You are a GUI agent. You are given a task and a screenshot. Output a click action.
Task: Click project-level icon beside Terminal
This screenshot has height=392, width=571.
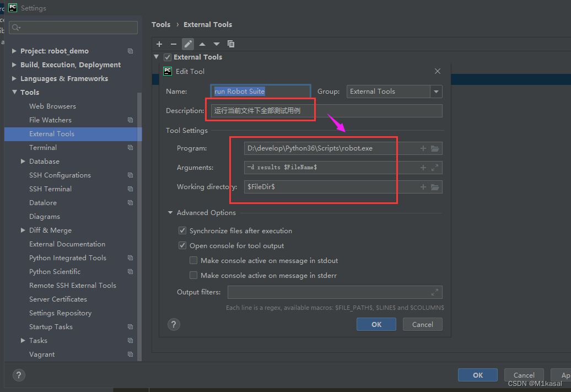(131, 148)
